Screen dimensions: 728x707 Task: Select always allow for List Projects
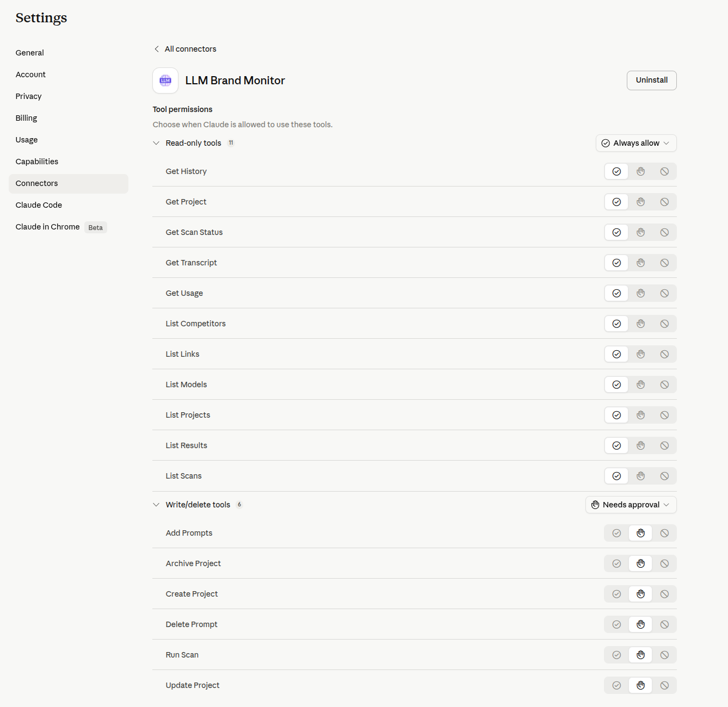click(x=616, y=415)
